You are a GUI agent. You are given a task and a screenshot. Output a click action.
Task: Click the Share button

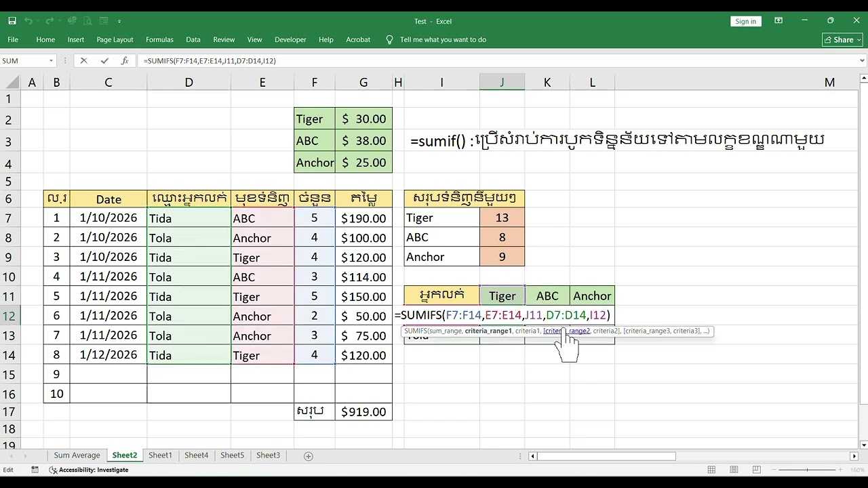[x=843, y=39]
